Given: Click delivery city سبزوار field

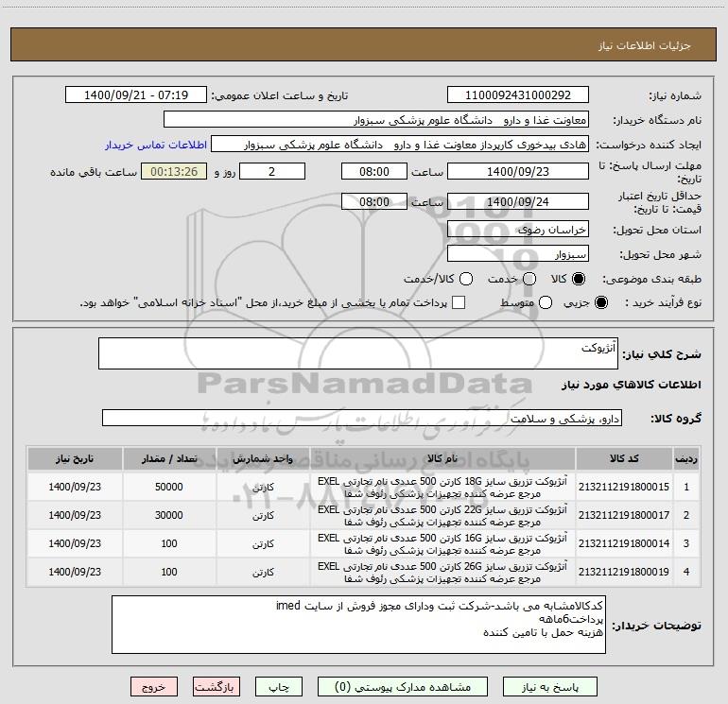Looking at the screenshot, I should click(518, 254).
